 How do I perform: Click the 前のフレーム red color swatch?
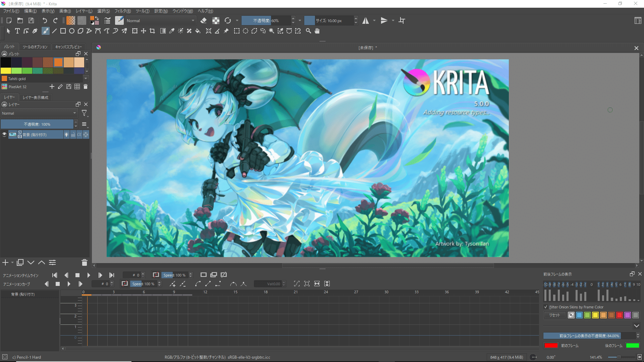point(551,345)
